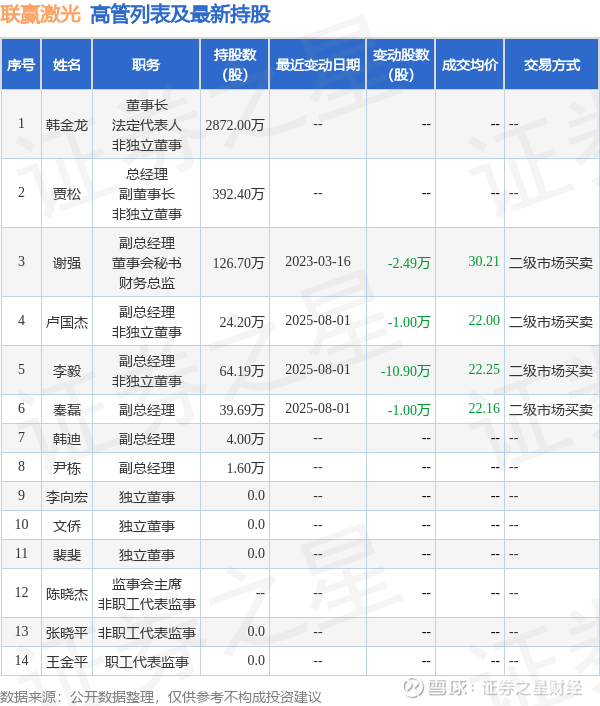Click the change value -2.49万
600x706 pixels.
409,262
